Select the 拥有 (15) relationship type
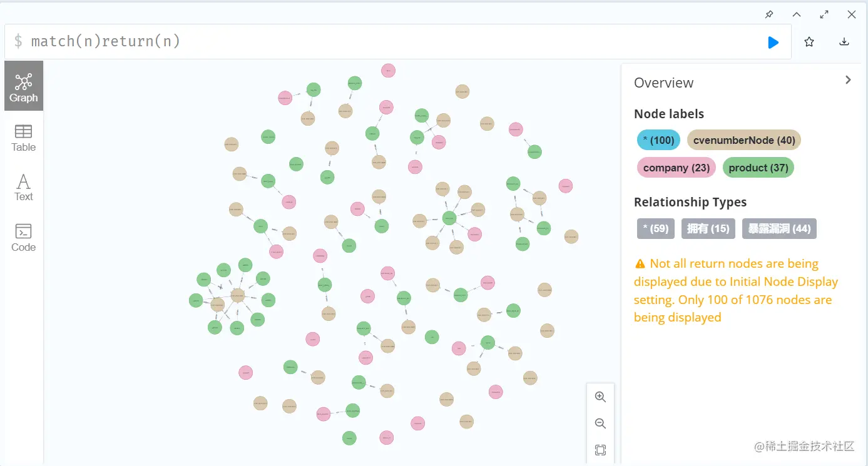The image size is (868, 466). [708, 228]
